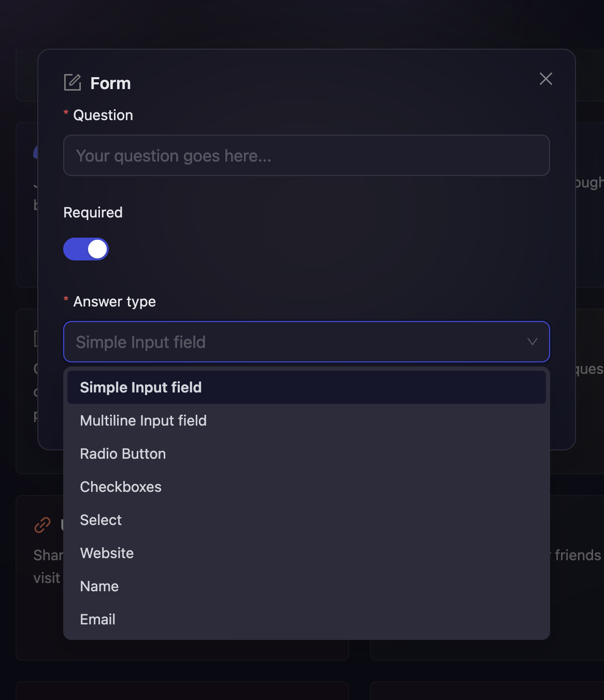Select the Select option for answer type

pos(100,520)
